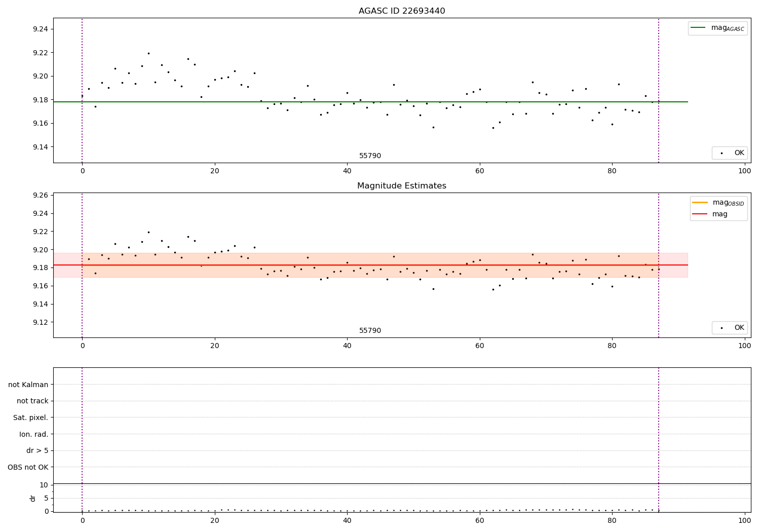Click the '55790' label in top plot

tap(370, 156)
